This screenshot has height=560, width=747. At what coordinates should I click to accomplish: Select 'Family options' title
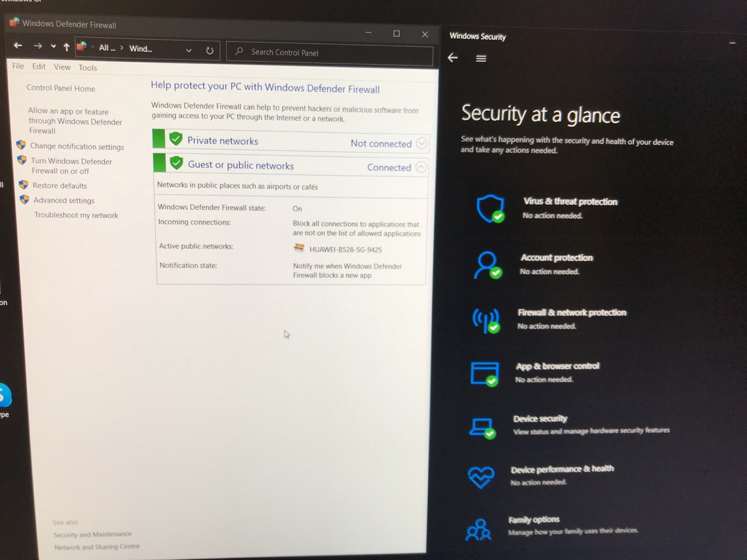coord(533,519)
